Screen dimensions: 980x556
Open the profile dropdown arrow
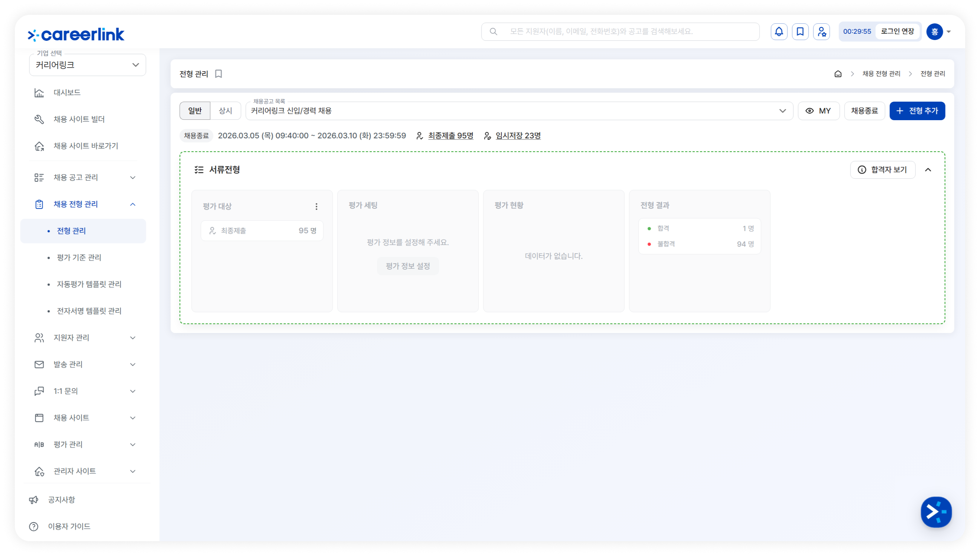pyautogui.click(x=948, y=32)
